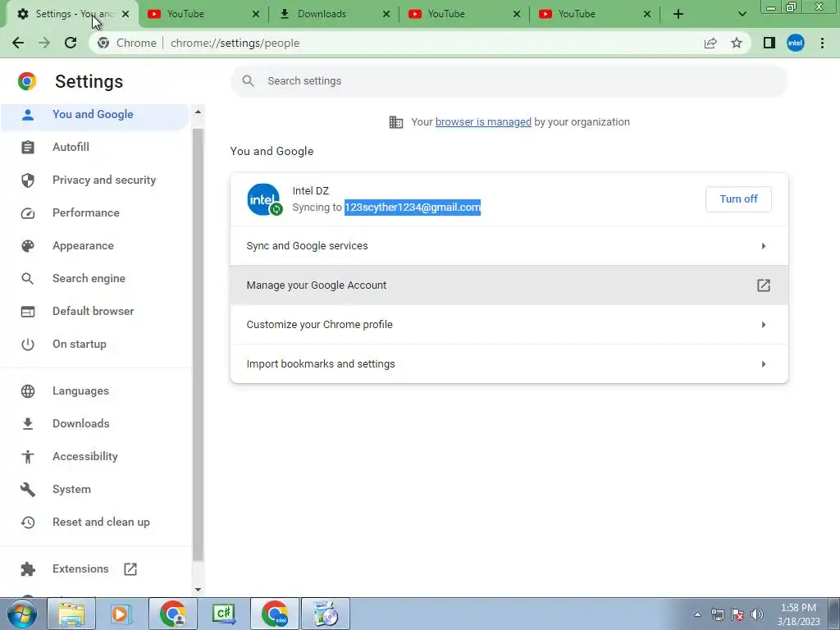Open the browser is managed link
Viewport: 840px width, 630px height.
[x=483, y=121]
